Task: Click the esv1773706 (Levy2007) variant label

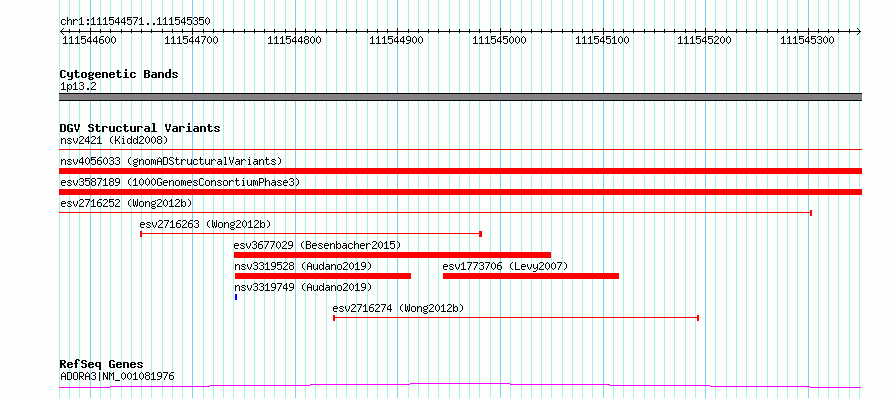Action: pyautogui.click(x=505, y=266)
